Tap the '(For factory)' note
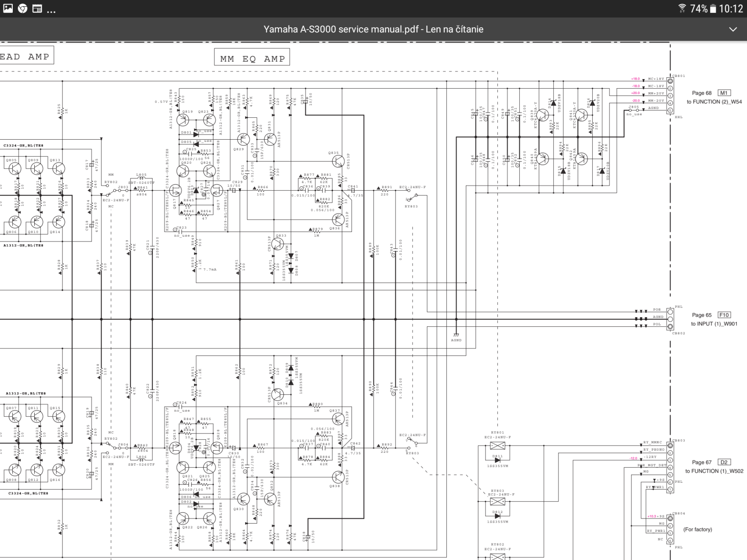This screenshot has width=747, height=560. pyautogui.click(x=697, y=529)
